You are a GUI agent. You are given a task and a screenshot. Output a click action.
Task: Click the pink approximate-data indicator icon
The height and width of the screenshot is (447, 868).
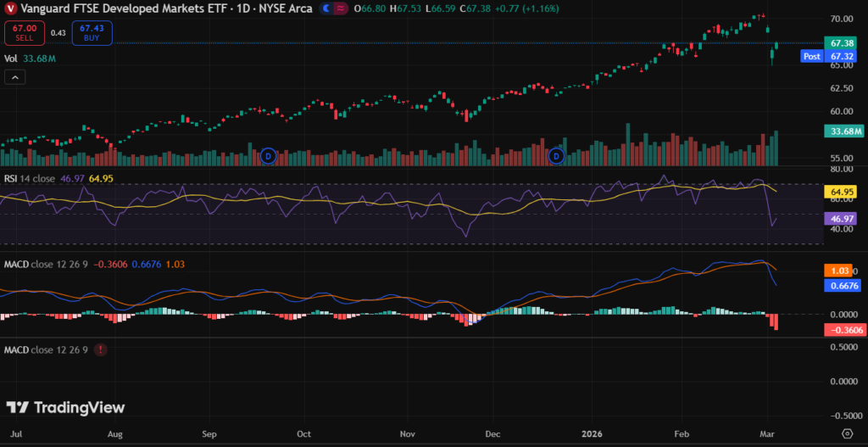coord(341,8)
